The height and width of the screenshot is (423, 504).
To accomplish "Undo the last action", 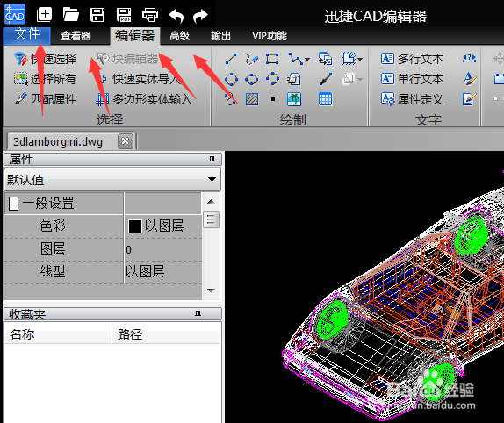I will (x=176, y=16).
